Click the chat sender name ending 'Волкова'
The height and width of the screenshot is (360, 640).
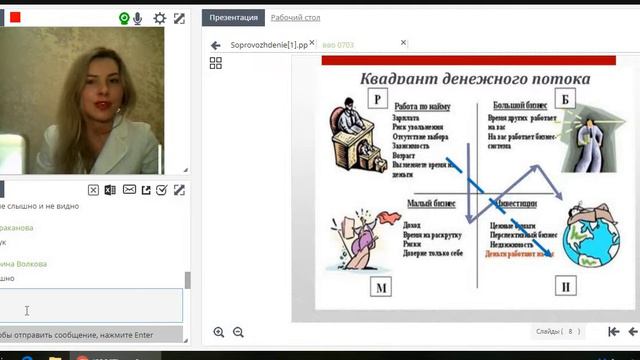(x=23, y=264)
